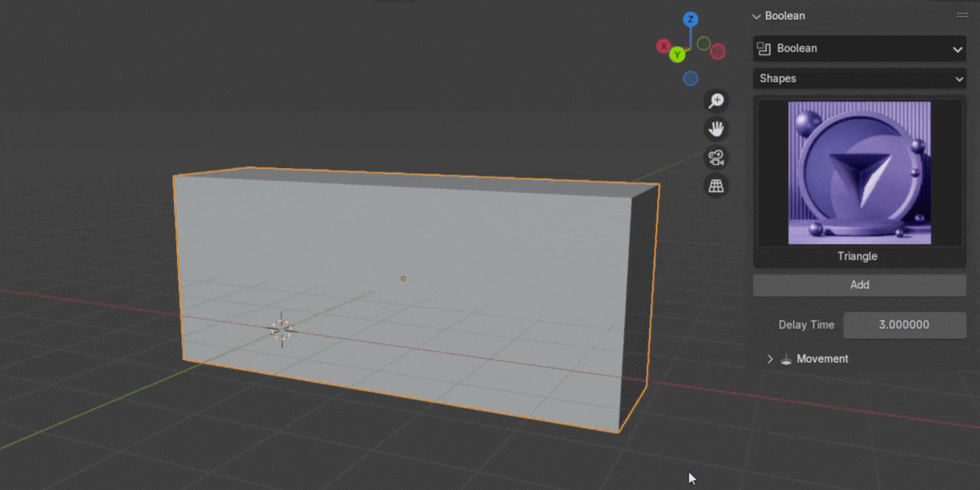Collapse the Boolean panel header
980x490 pixels.
(x=757, y=16)
